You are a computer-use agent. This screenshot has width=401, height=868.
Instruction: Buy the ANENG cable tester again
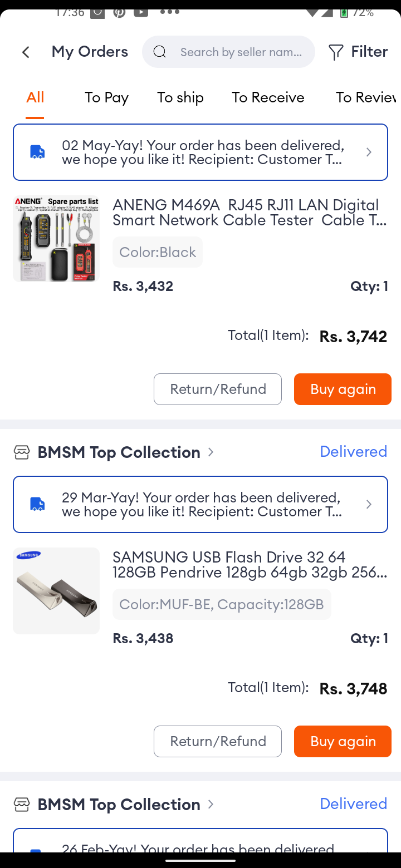point(343,389)
